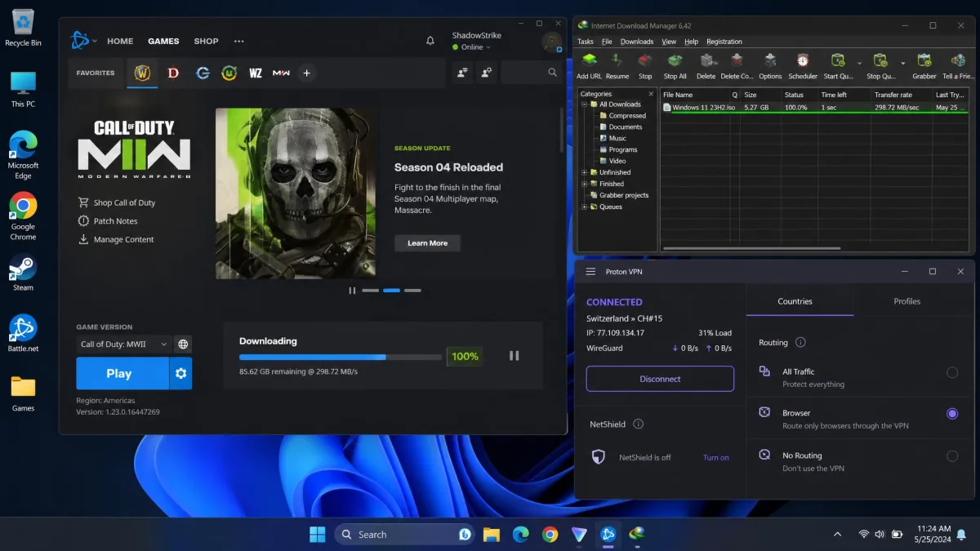Open Game Version Call of Duty: MWII dropdown
This screenshot has height=551, width=980.
click(x=122, y=344)
